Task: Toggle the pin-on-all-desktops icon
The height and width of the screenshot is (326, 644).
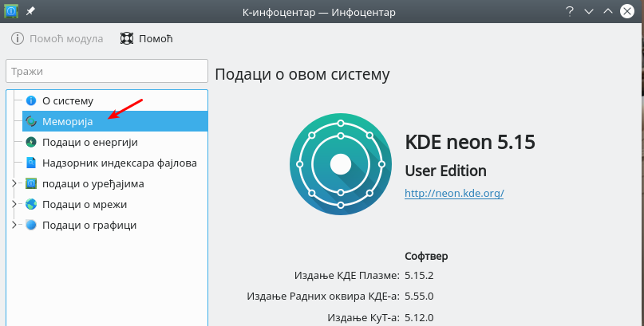Action: (x=31, y=11)
